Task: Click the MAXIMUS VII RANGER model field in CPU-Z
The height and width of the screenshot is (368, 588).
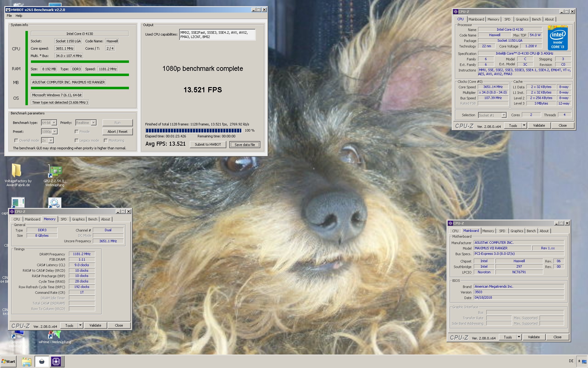Action: pos(502,248)
